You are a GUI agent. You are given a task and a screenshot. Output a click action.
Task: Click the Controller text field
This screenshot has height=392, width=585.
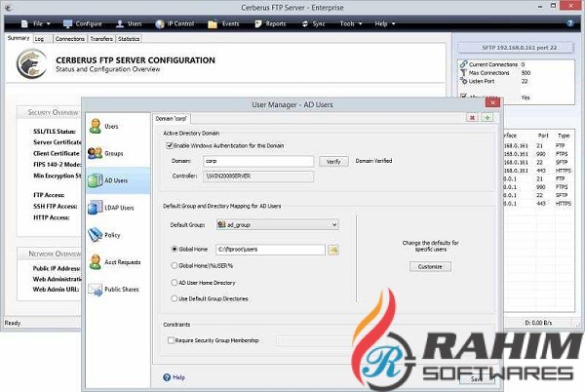[258, 176]
